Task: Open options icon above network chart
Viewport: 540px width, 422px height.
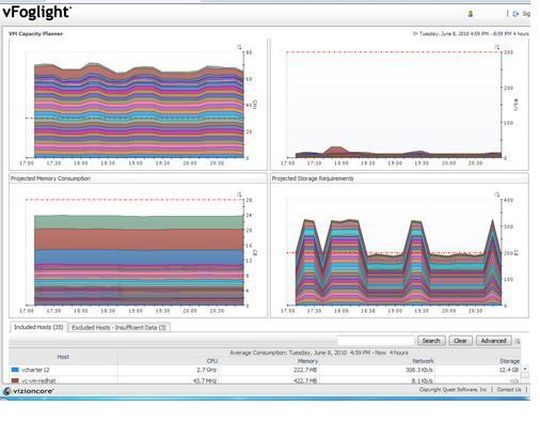Action: click(497, 47)
